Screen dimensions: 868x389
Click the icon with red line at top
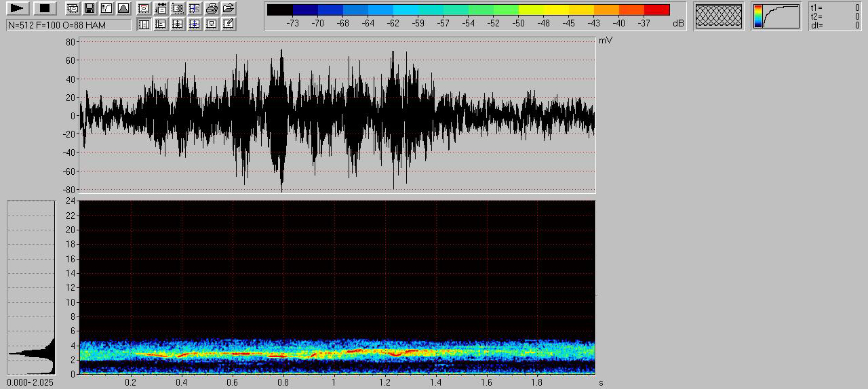click(144, 9)
